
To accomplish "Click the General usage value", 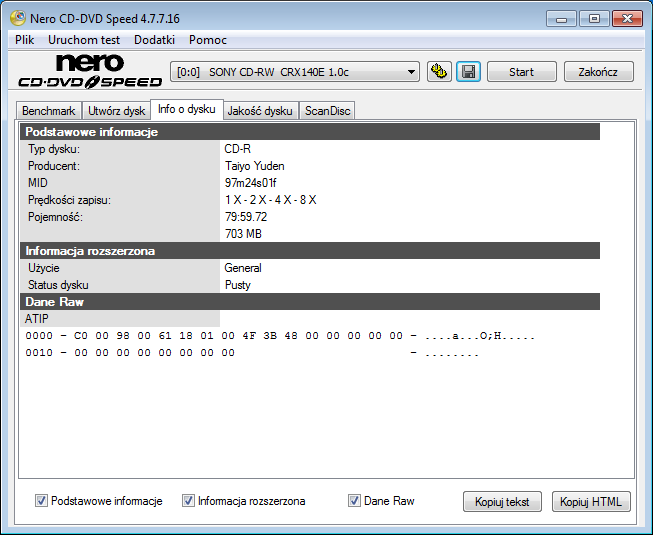I will point(243,268).
